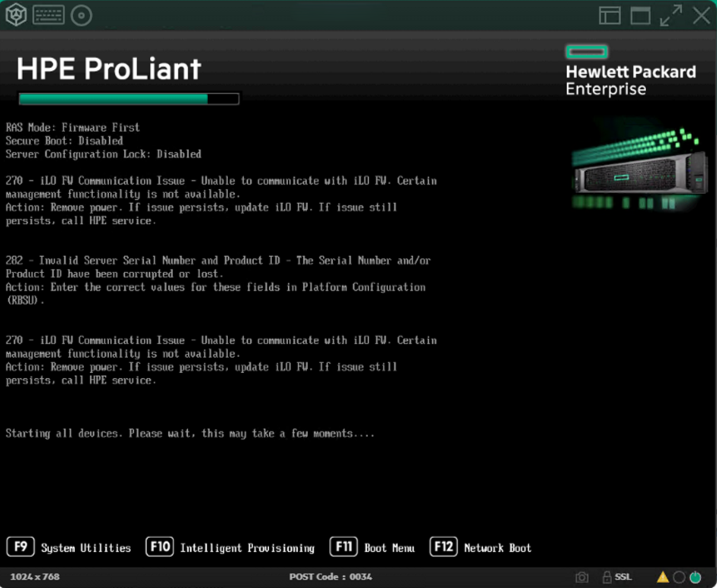
Task: Capture screenshot using camera icon
Action: coord(581,577)
